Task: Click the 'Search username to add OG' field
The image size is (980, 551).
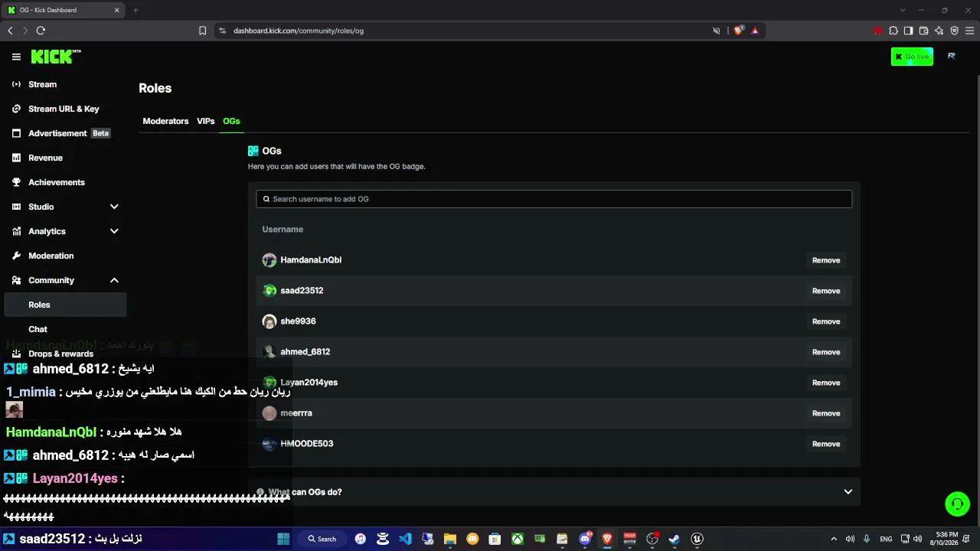Action: point(554,199)
